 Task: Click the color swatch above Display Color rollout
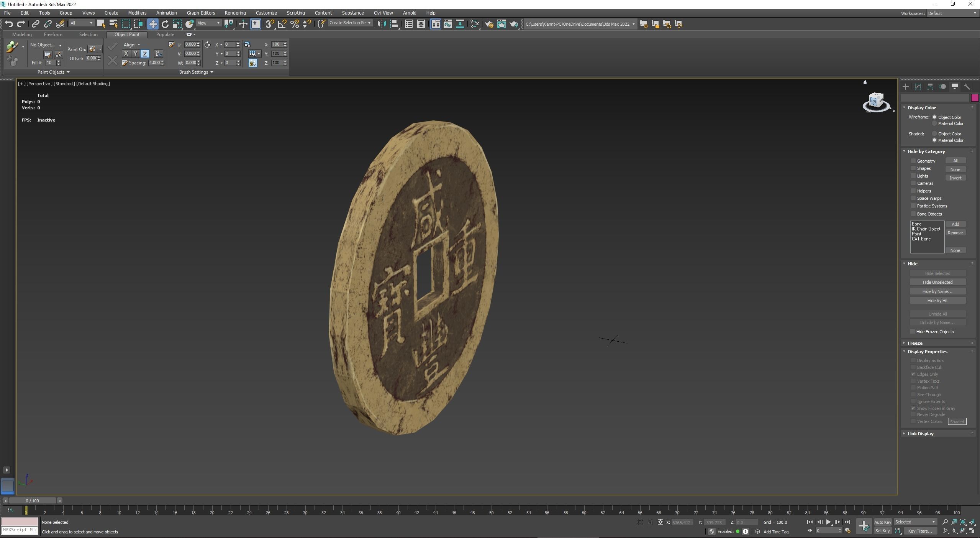coord(975,98)
